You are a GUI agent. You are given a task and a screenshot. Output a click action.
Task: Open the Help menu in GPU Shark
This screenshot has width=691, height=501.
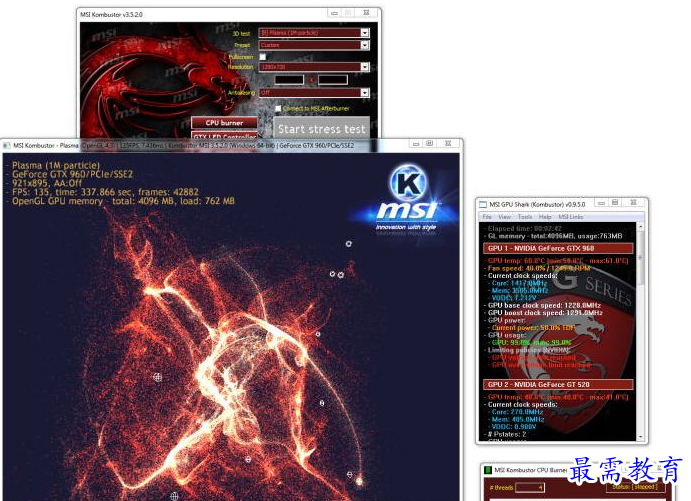click(545, 217)
